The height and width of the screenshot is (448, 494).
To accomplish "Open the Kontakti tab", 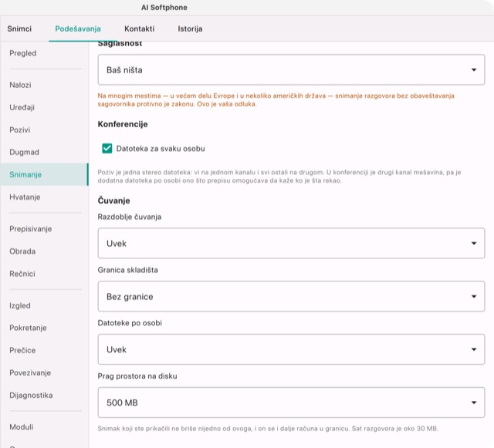I will tap(139, 29).
